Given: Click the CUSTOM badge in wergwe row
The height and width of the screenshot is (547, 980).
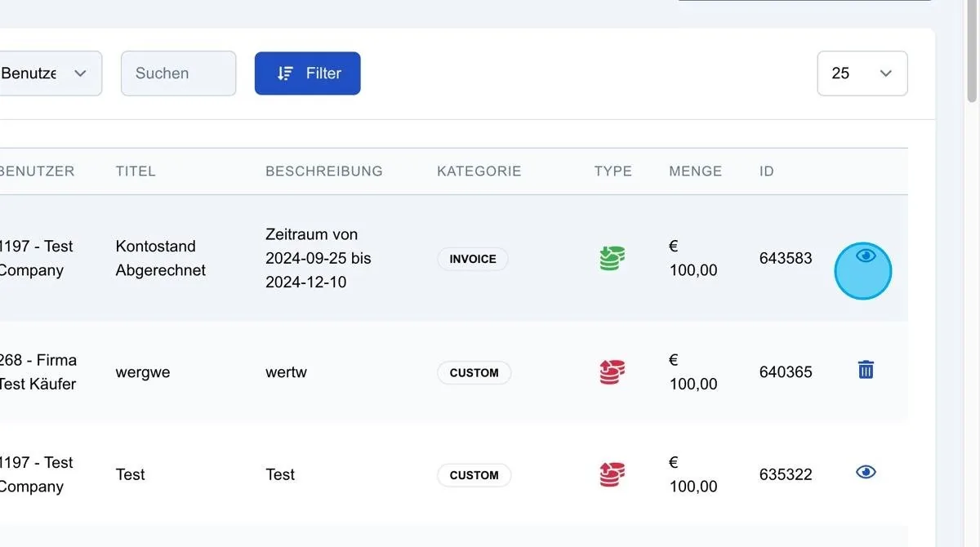Looking at the screenshot, I should tap(474, 372).
